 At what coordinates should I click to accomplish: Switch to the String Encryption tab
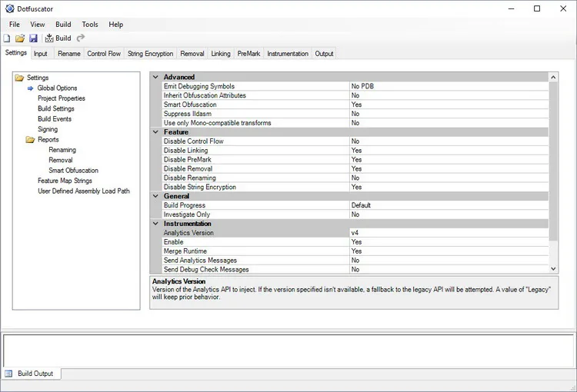(x=151, y=54)
